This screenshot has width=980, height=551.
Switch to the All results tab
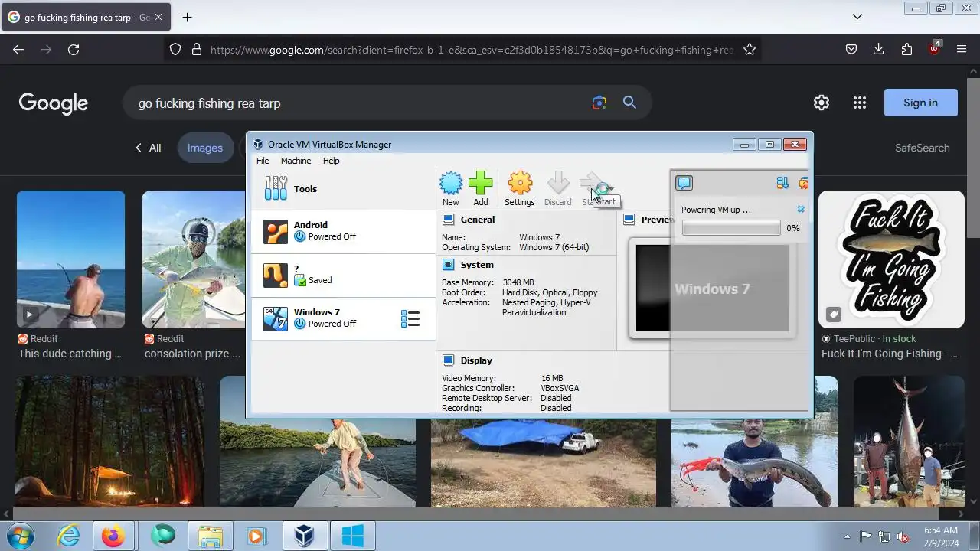155,148
